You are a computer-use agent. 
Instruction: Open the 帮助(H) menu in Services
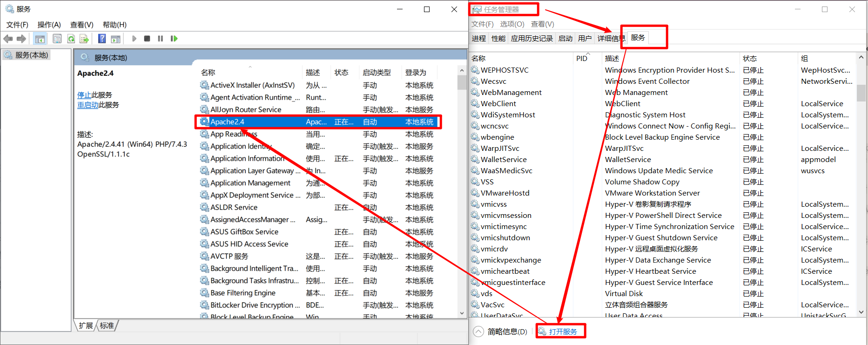(x=114, y=25)
